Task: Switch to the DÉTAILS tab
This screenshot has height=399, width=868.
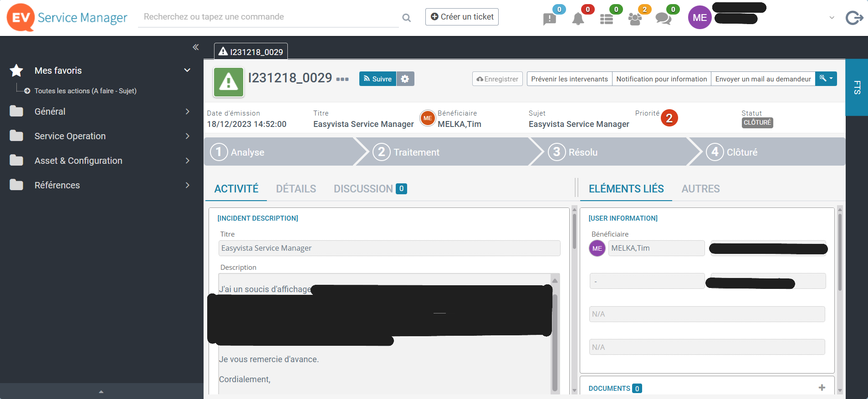Action: point(296,189)
